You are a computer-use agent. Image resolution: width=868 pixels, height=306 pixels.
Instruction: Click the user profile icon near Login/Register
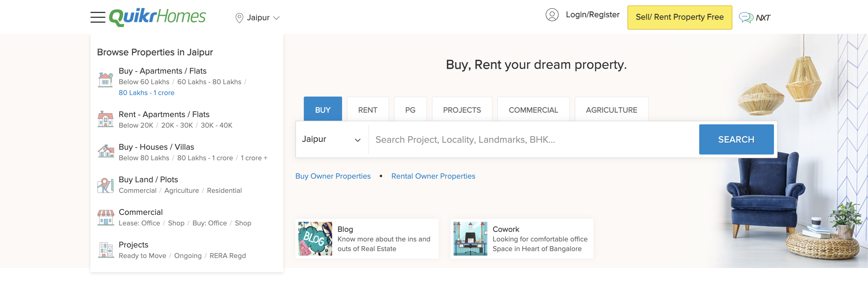(x=552, y=15)
